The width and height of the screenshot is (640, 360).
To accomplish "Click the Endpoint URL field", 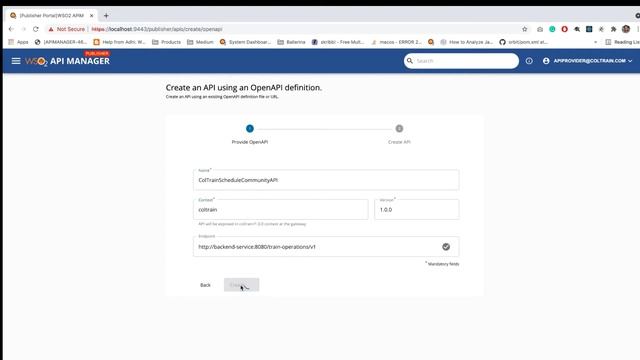I will (x=326, y=247).
